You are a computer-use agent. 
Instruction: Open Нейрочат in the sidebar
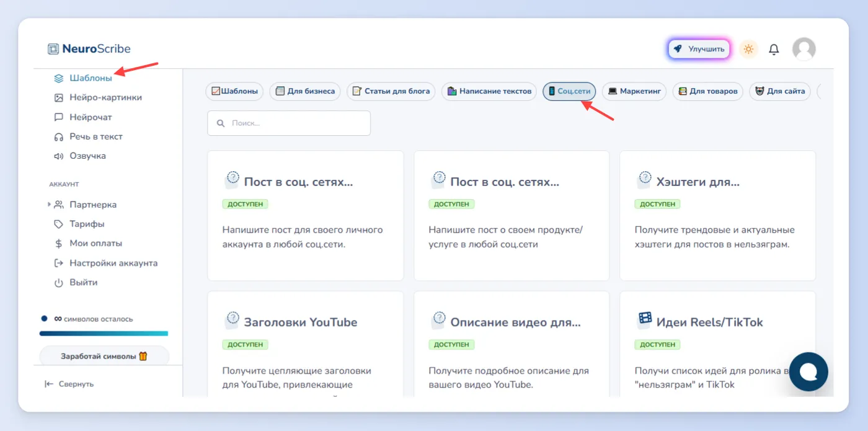[x=83, y=117]
